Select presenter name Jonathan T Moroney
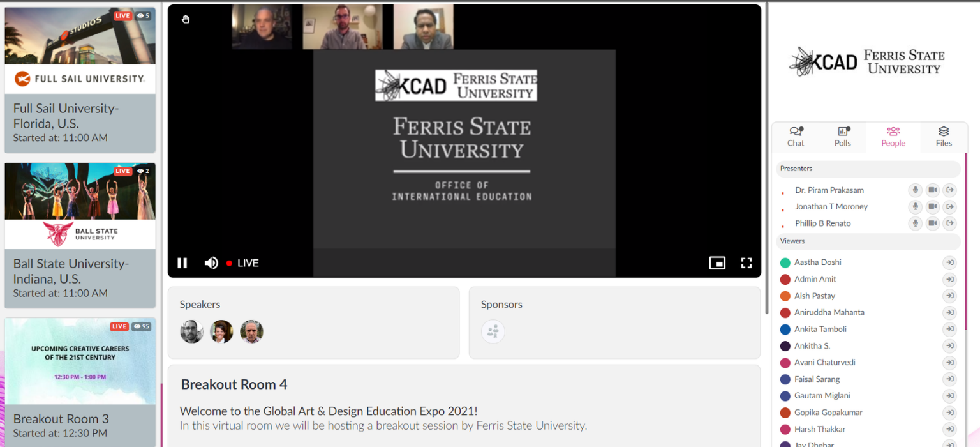The height and width of the screenshot is (447, 980). (x=831, y=206)
